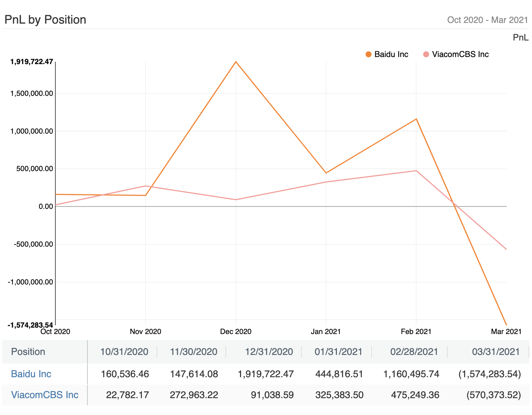Click the Dec 2020 x-axis label

click(236, 332)
